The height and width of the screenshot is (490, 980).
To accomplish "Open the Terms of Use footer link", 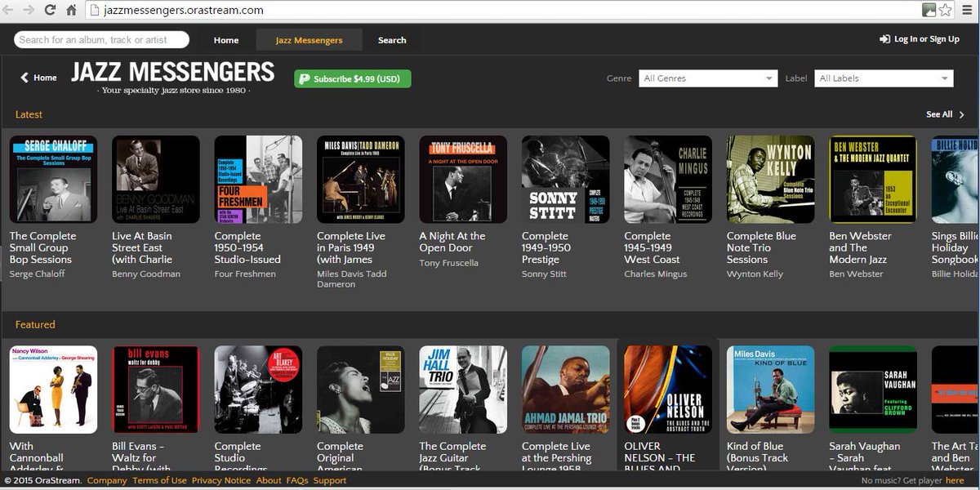I will click(x=159, y=481).
